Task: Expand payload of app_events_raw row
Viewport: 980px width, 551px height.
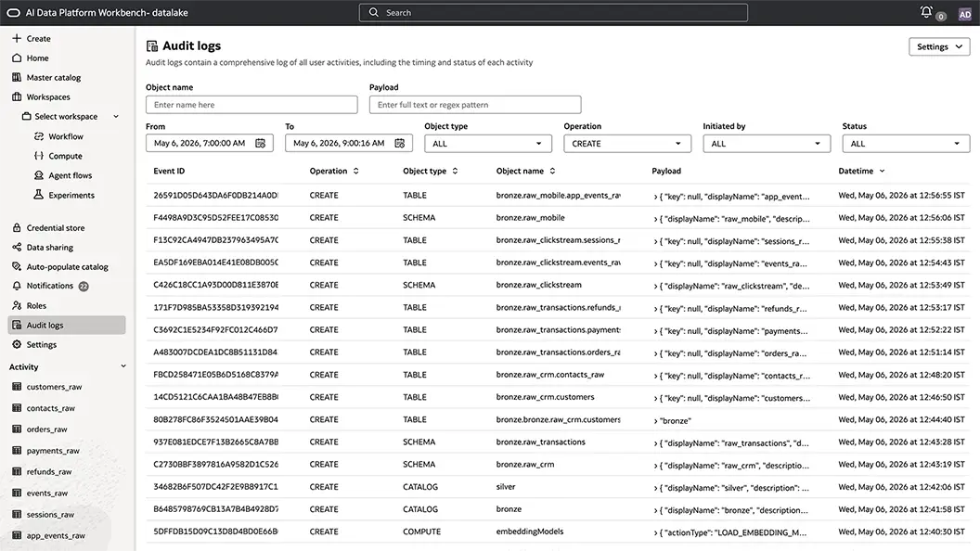Action: [655, 197]
